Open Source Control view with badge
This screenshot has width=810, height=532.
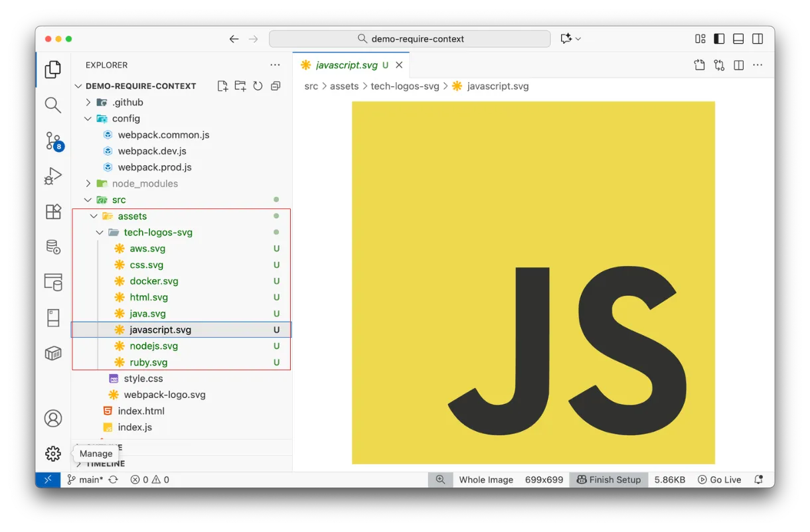[53, 141]
